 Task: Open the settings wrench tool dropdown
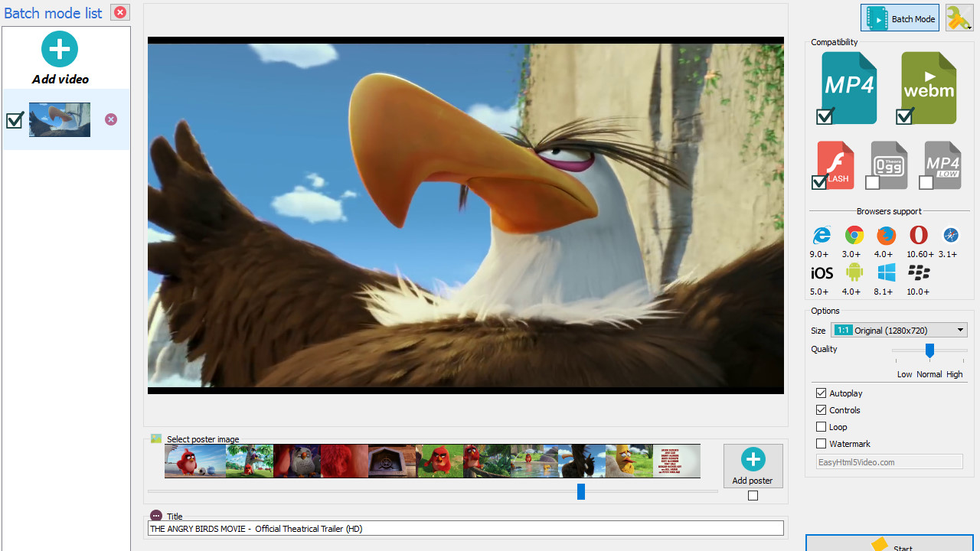959,18
